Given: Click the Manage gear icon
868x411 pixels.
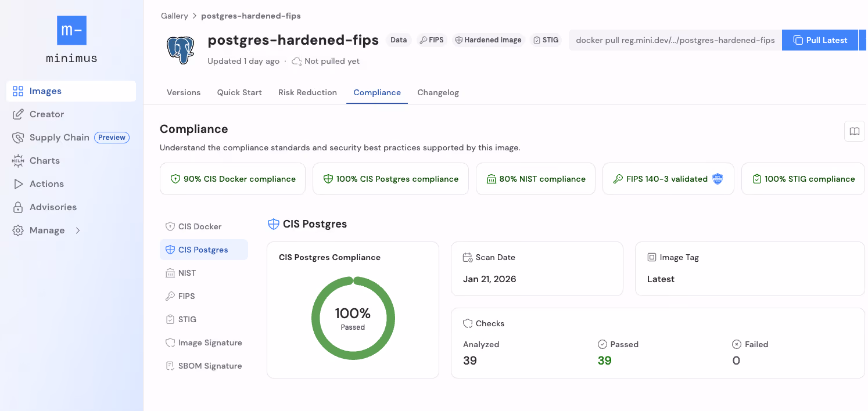Looking at the screenshot, I should 18,230.
